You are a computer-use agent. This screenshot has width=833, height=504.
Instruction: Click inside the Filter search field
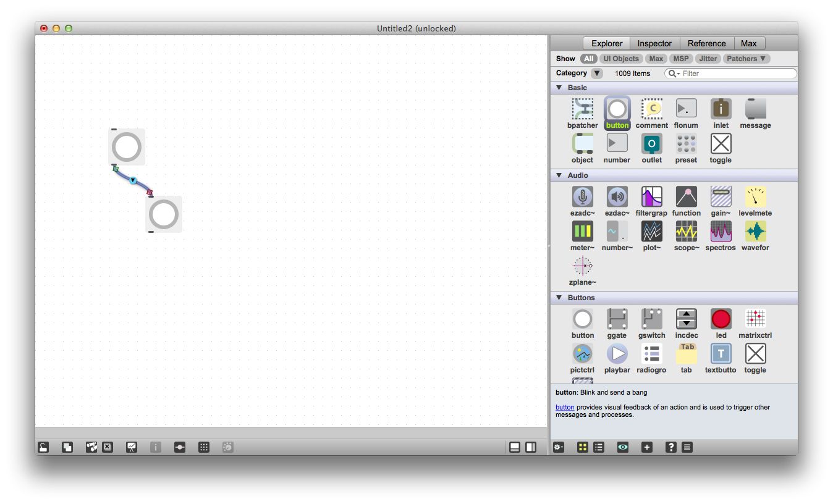[729, 73]
